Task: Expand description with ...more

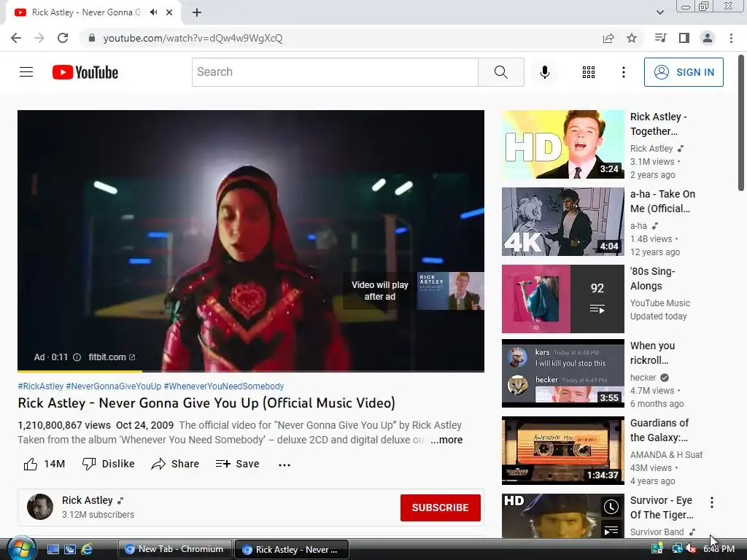Action: (x=446, y=440)
